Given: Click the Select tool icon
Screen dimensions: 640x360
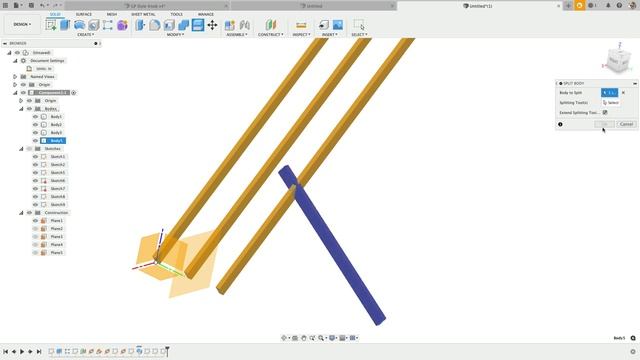Looking at the screenshot, I should pyautogui.click(x=359, y=25).
